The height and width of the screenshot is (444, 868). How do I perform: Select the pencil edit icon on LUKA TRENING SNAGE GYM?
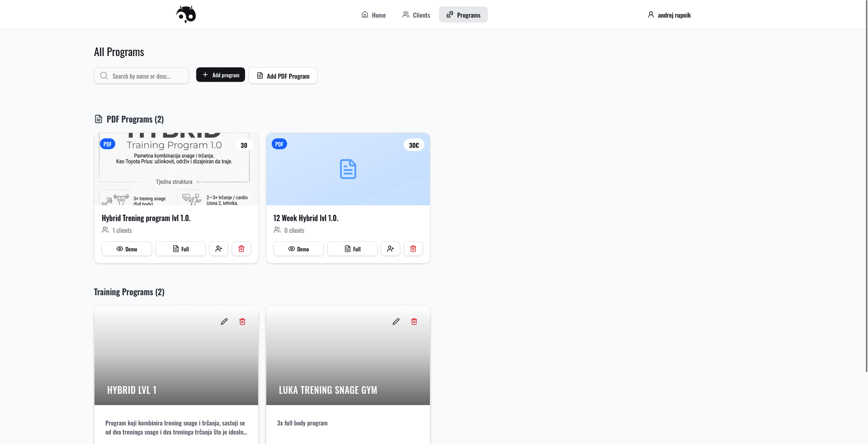(396, 321)
